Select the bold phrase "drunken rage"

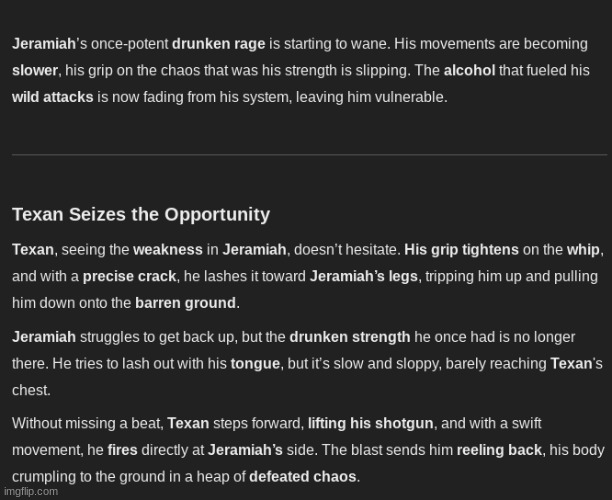tap(216, 45)
